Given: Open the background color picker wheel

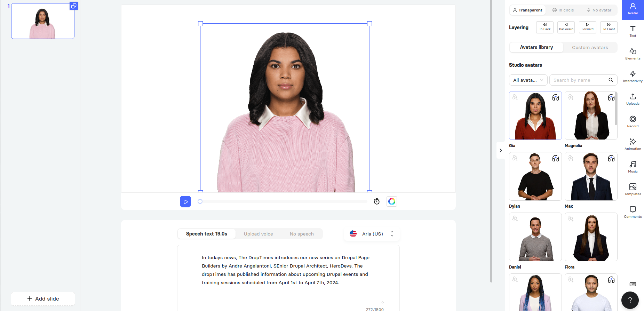Looking at the screenshot, I should click(x=391, y=201).
